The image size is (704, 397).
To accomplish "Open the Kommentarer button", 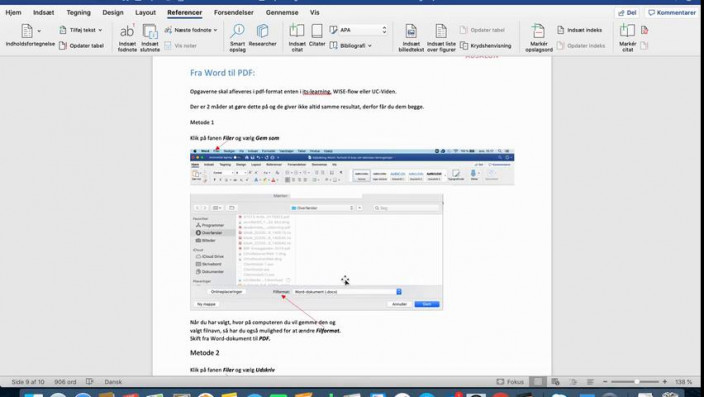I will [672, 13].
